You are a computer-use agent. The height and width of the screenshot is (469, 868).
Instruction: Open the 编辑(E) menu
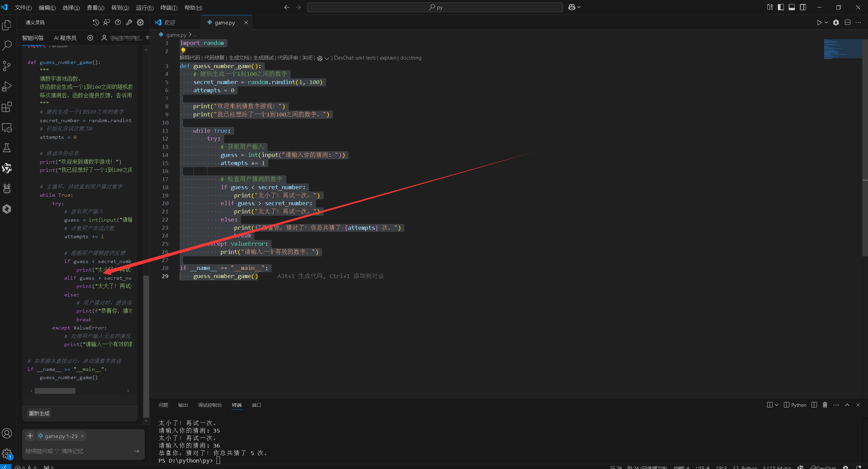(47, 7)
